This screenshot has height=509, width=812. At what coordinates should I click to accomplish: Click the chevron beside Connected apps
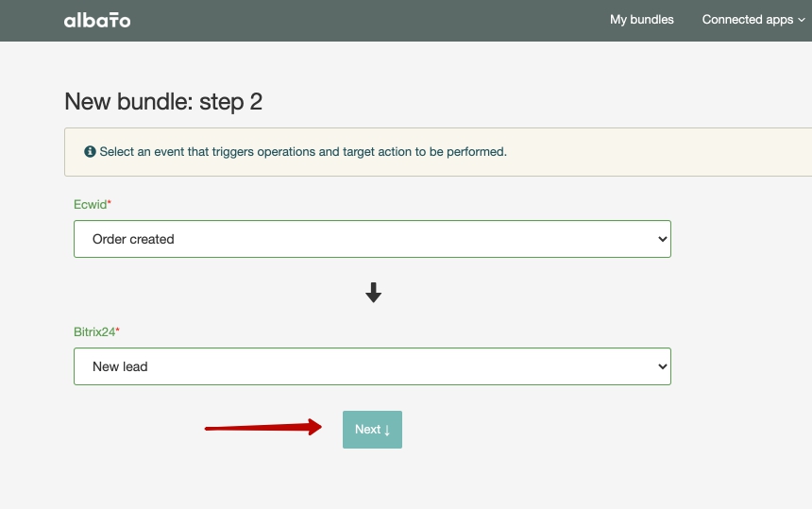click(x=802, y=21)
